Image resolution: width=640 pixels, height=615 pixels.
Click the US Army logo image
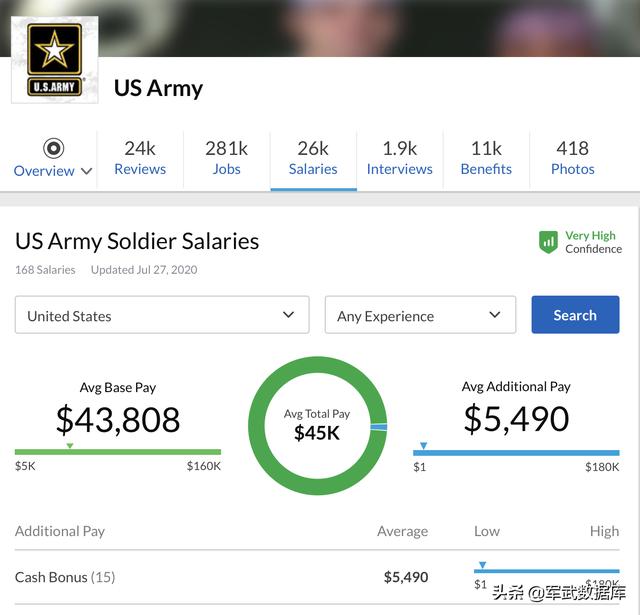(55, 60)
